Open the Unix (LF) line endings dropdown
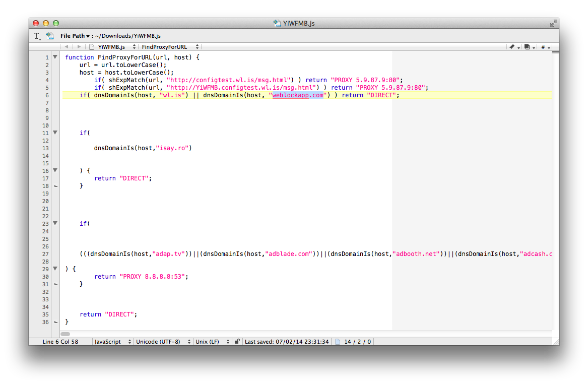 coord(212,342)
